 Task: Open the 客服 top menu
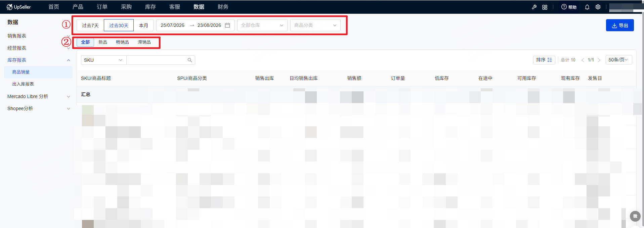(x=175, y=7)
